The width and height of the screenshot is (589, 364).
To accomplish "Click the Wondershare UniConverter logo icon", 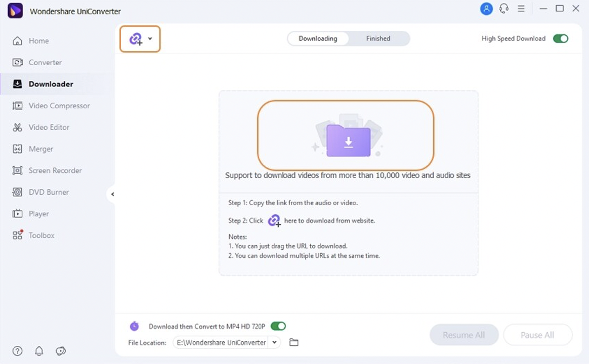I will tap(15, 11).
